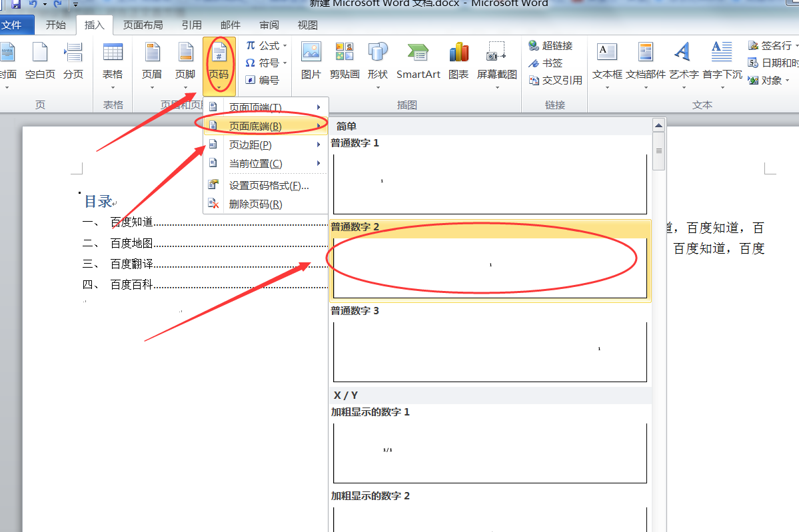
Task: Click the 目录 heading in the document
Action: pos(99,202)
